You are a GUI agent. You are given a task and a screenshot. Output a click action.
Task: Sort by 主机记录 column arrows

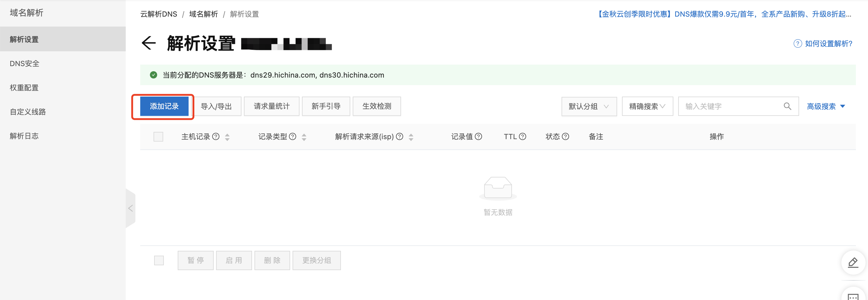[x=227, y=137]
